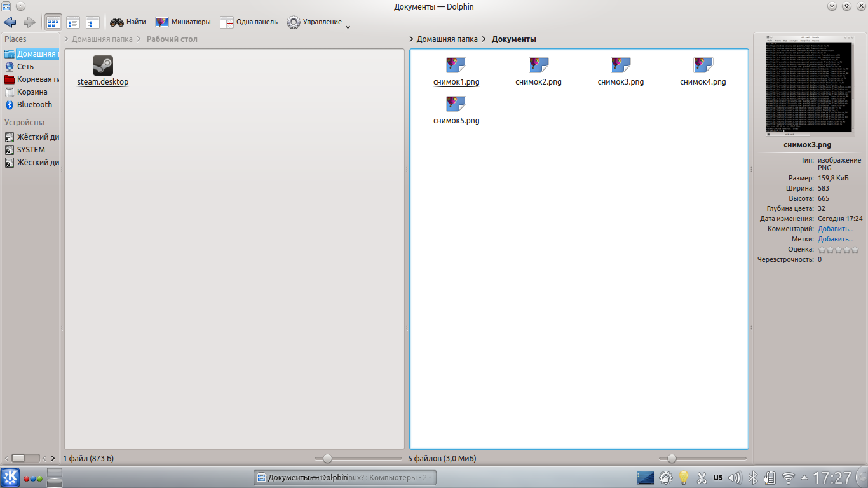Click the round pin button in title bar

[x=20, y=6]
